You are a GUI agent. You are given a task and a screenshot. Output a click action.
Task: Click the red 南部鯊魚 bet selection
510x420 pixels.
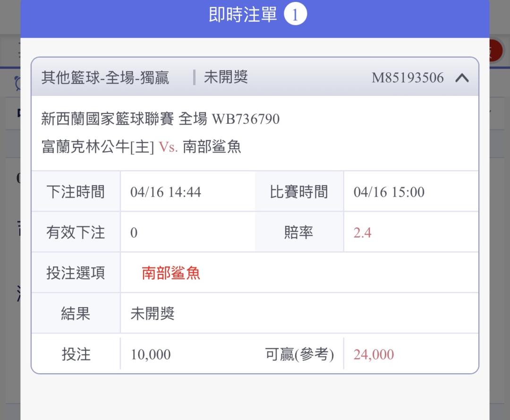pyautogui.click(x=171, y=273)
